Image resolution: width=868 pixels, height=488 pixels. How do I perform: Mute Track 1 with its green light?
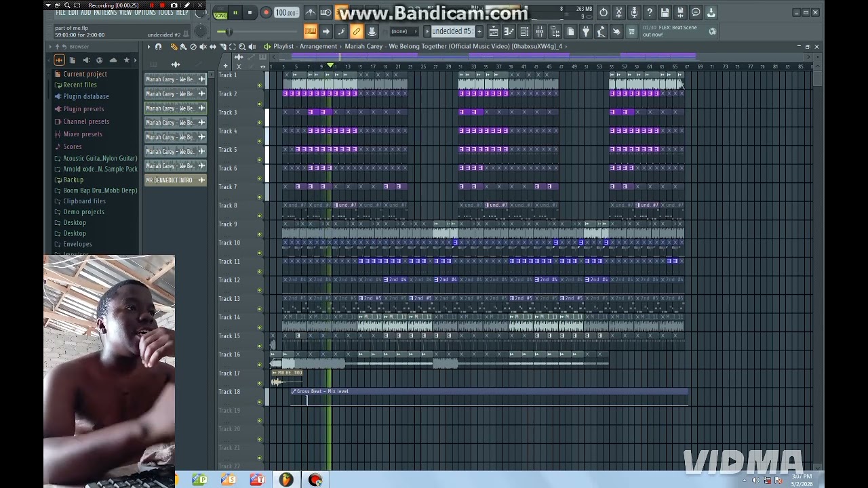(x=259, y=85)
